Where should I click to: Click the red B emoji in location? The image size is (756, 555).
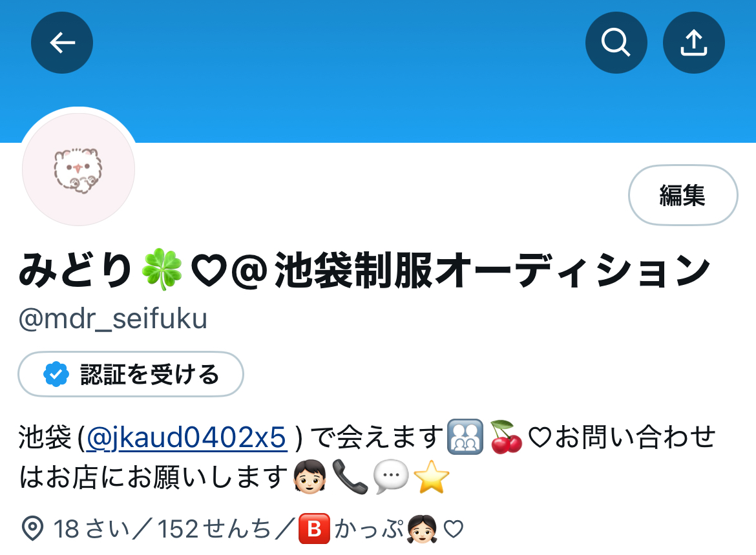(315, 529)
